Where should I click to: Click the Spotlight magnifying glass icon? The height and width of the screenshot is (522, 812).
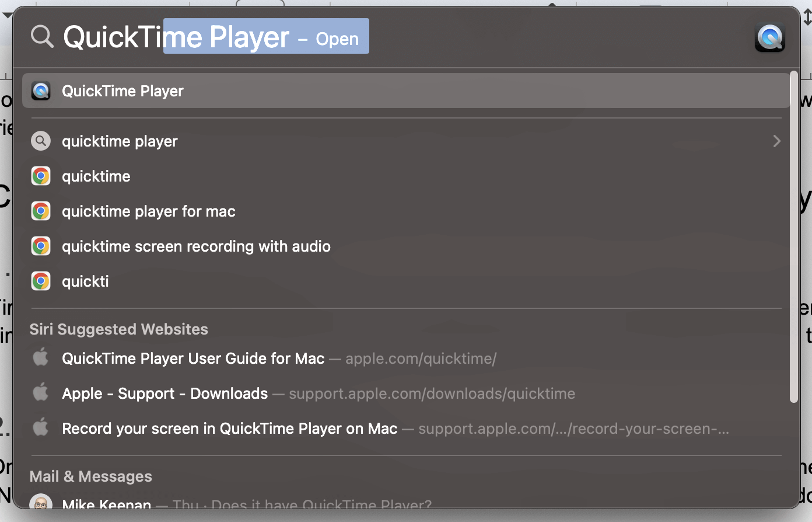[x=42, y=36]
